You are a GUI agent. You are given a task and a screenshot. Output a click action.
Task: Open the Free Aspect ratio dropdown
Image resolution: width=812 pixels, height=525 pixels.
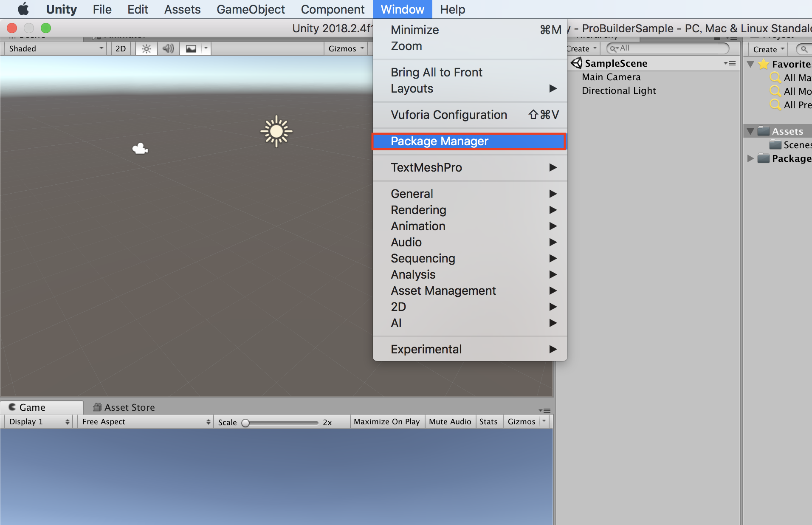(145, 422)
